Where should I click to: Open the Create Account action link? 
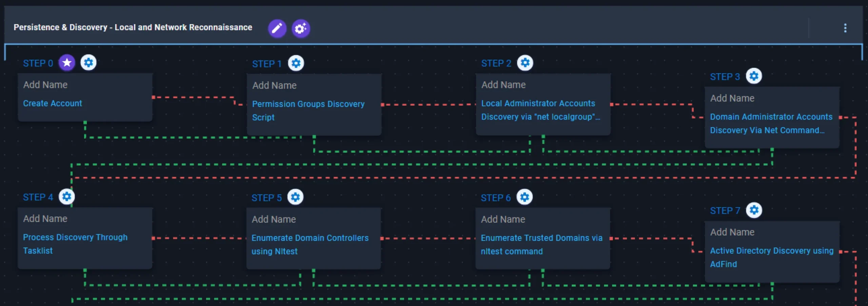click(x=53, y=103)
